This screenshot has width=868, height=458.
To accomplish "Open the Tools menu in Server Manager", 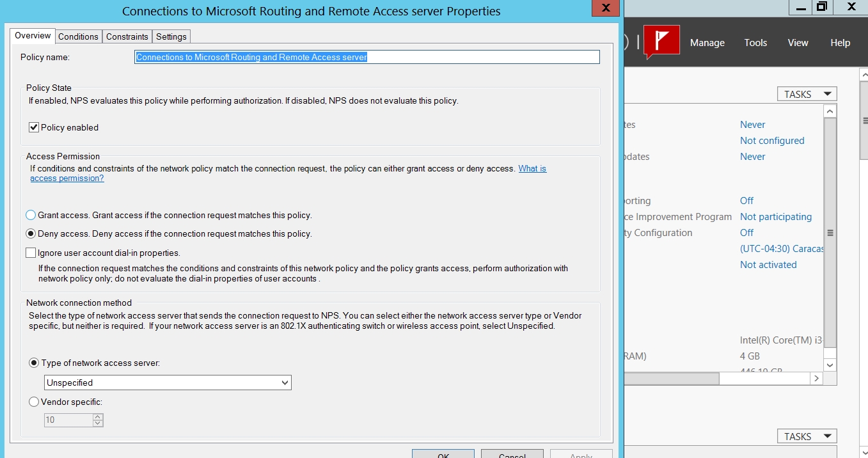I will coord(755,43).
